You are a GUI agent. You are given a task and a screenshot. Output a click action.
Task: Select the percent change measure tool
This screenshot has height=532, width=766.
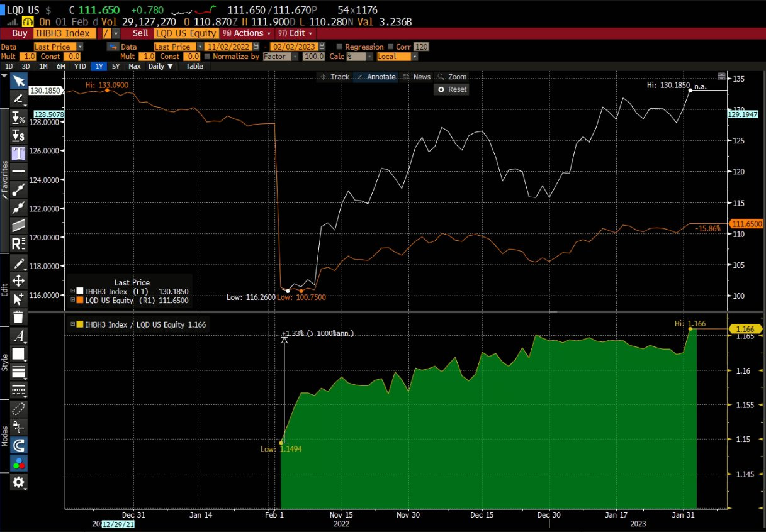tap(19, 117)
